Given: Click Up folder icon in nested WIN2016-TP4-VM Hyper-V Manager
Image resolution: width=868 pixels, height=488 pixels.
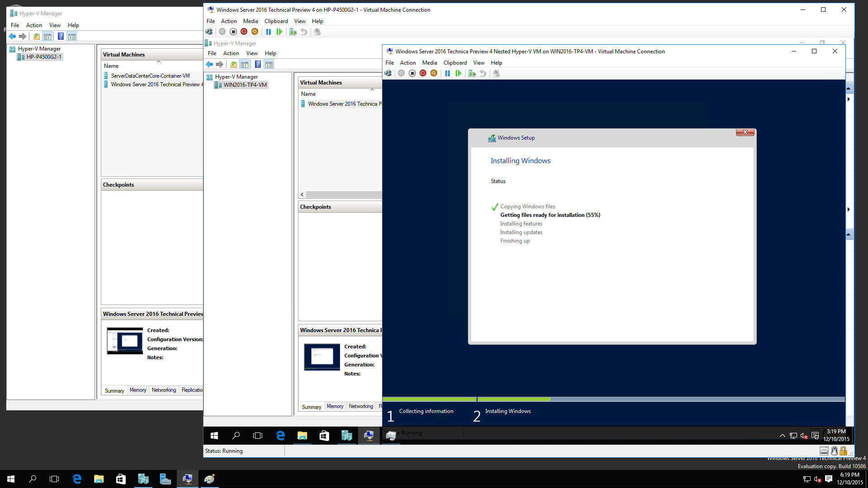Looking at the screenshot, I should (234, 64).
